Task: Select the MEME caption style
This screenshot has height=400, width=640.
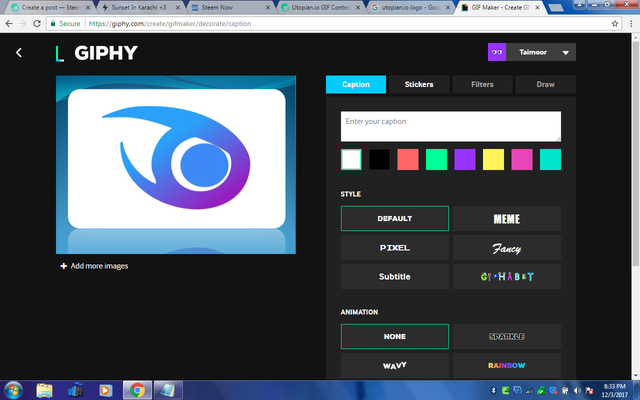Action: [507, 219]
